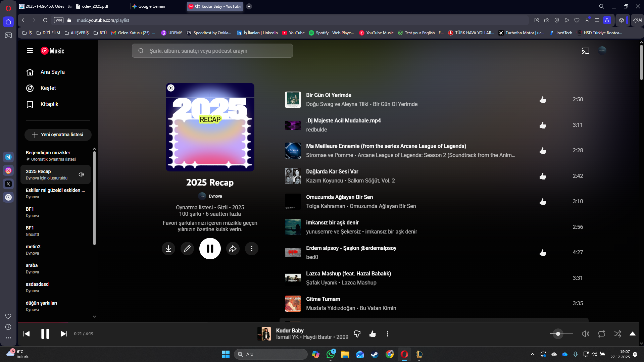Share the 2025 Recap playlist
Viewport: 644px width, 362px height.
click(x=233, y=249)
